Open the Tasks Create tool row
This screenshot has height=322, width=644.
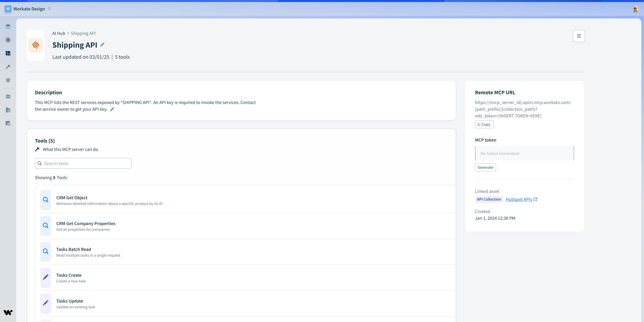pos(69,275)
